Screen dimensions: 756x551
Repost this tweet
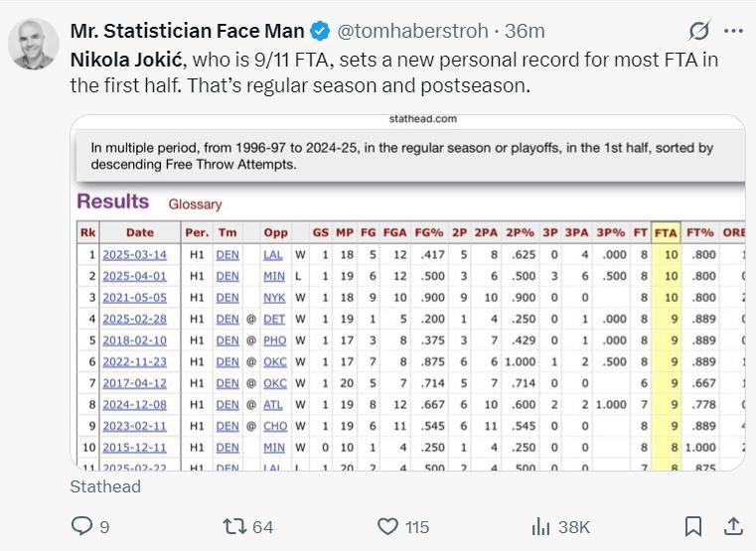pos(235,526)
